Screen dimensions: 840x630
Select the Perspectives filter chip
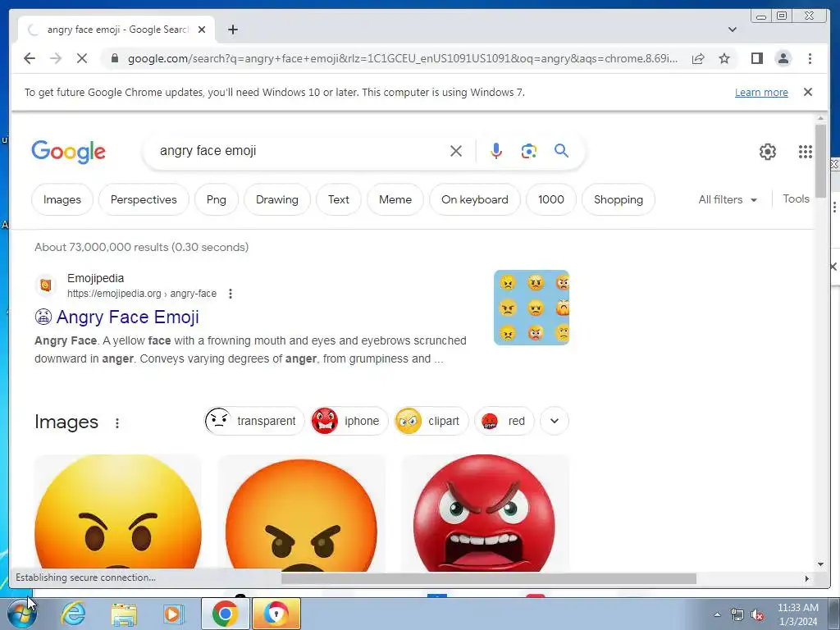pyautogui.click(x=144, y=199)
